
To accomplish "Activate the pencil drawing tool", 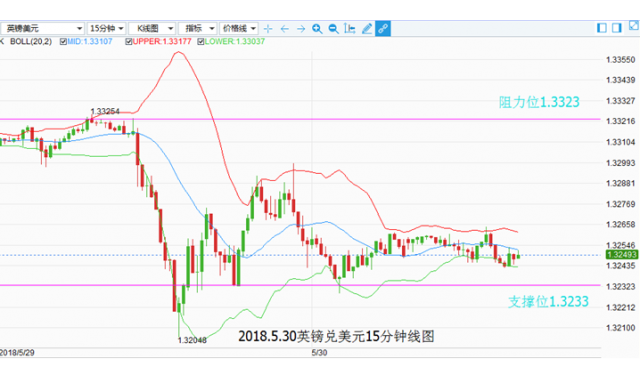I will [367, 28].
